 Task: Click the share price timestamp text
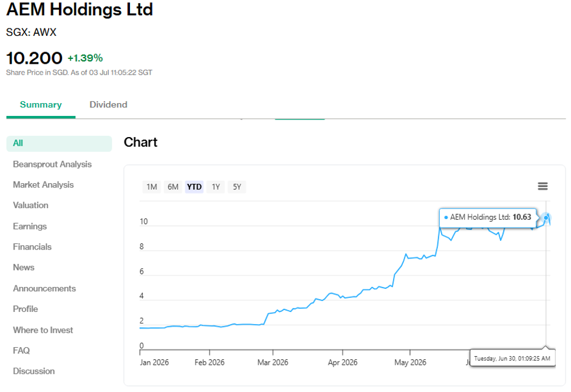pos(79,73)
